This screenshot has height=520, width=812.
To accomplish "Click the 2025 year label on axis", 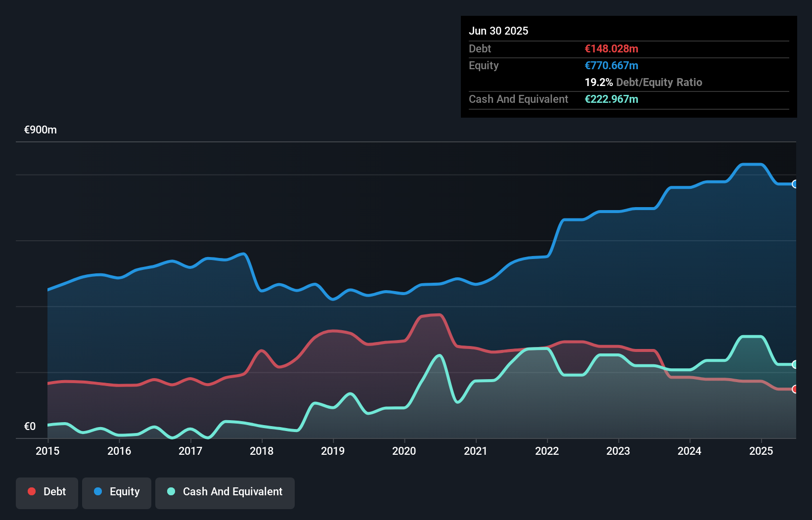I will click(x=761, y=451).
